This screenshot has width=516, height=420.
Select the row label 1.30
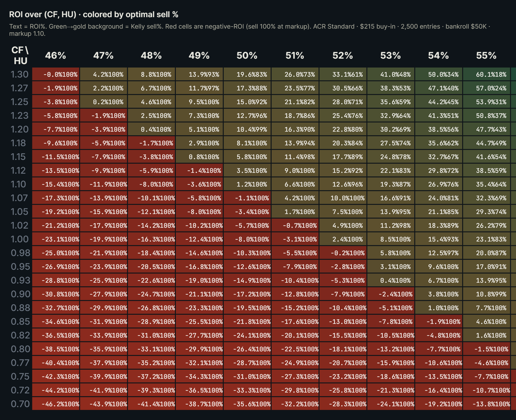click(x=19, y=74)
